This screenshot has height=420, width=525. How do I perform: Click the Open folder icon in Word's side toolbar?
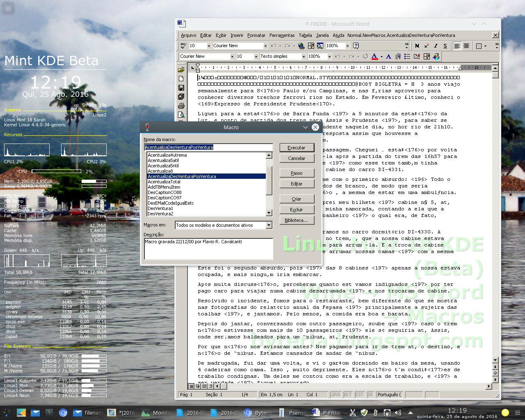pyautogui.click(x=181, y=69)
